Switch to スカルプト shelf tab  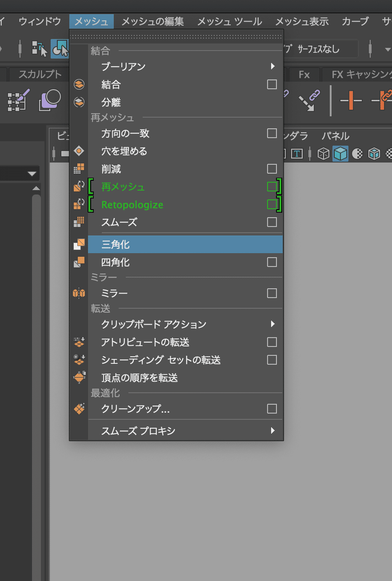[x=40, y=74]
